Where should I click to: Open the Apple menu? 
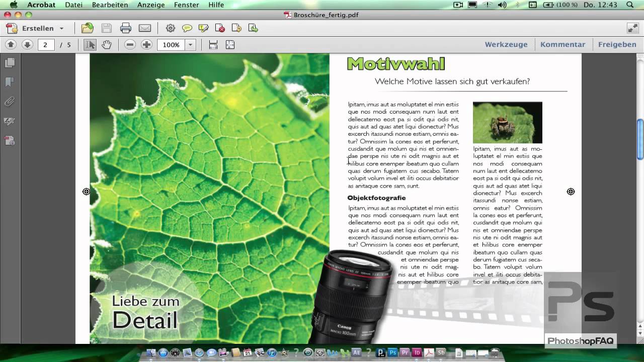coord(14,5)
